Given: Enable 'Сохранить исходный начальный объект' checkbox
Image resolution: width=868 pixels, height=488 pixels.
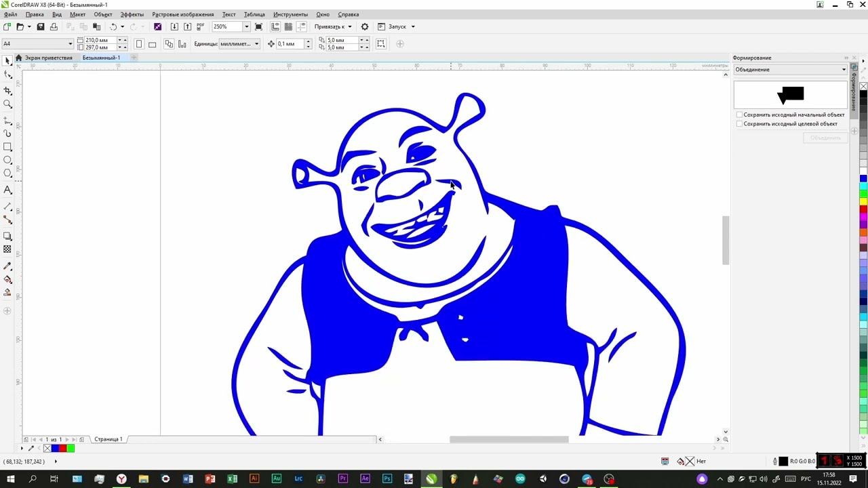Looking at the screenshot, I should pos(739,115).
